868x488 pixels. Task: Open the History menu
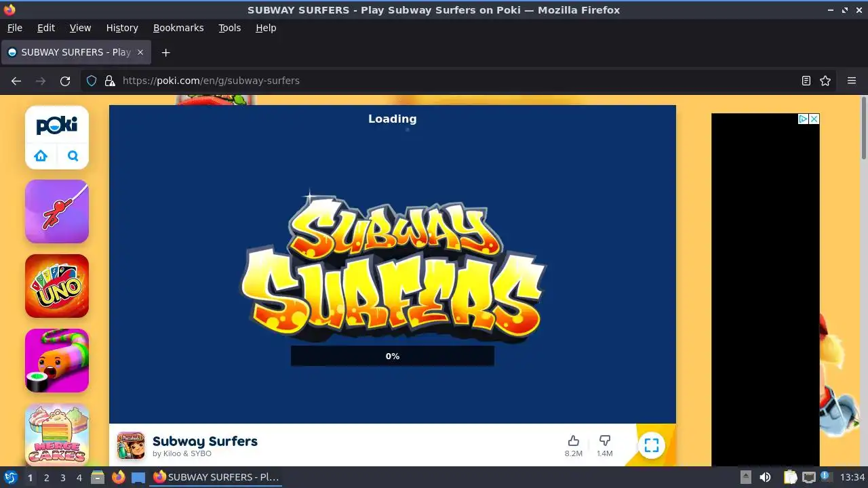click(122, 28)
